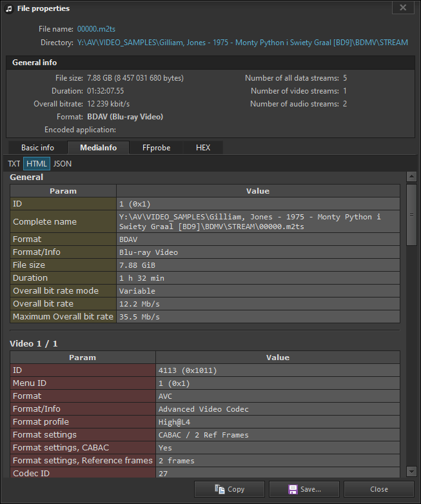Click the vertical scrollbar thumb

click(411, 215)
